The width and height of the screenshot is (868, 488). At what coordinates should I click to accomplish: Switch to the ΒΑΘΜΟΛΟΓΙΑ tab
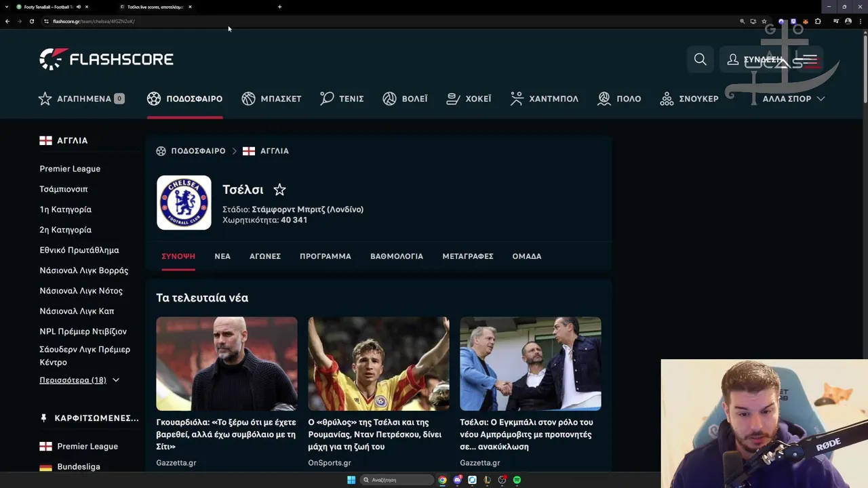click(x=397, y=256)
